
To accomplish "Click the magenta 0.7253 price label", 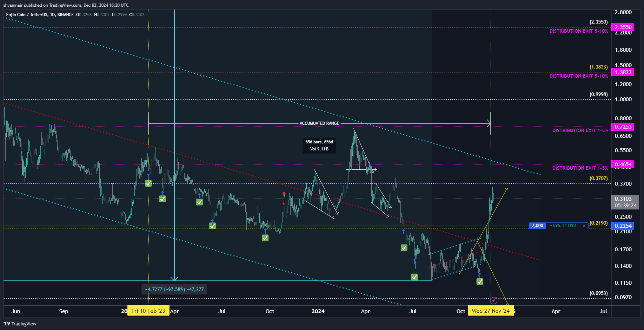I will [623, 127].
